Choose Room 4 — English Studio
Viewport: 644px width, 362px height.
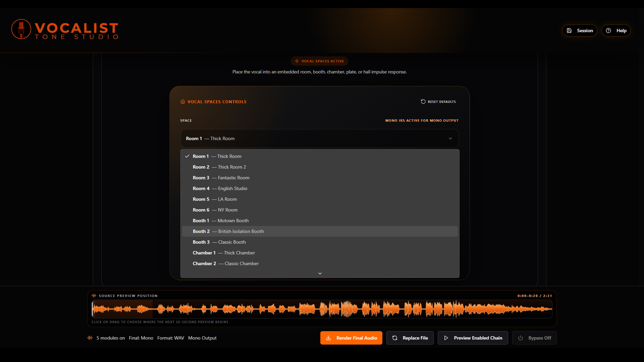pyautogui.click(x=320, y=188)
